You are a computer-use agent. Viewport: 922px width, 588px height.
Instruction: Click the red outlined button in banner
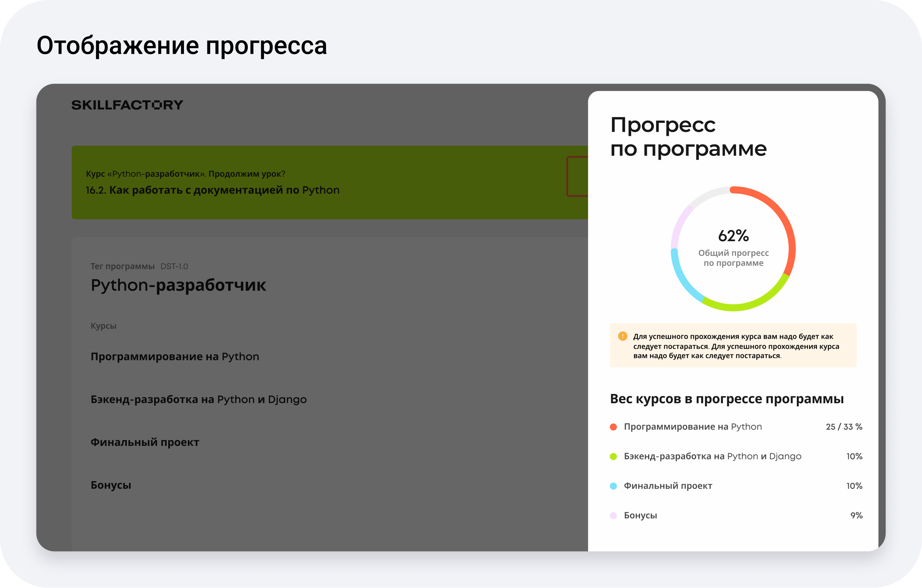tap(577, 177)
